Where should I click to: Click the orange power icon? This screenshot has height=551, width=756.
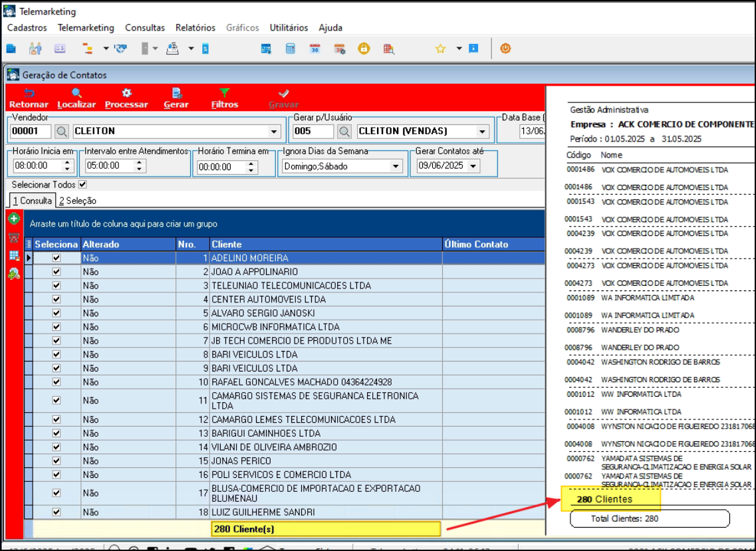[505, 49]
